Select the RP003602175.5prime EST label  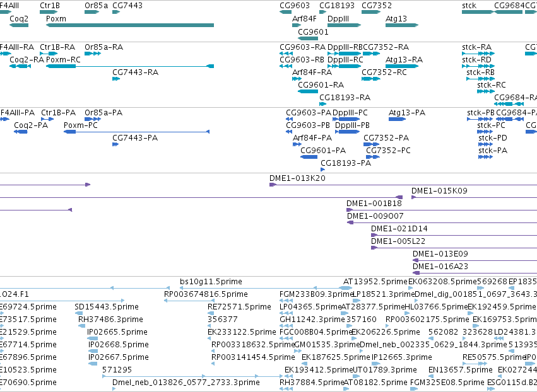click(x=427, y=320)
